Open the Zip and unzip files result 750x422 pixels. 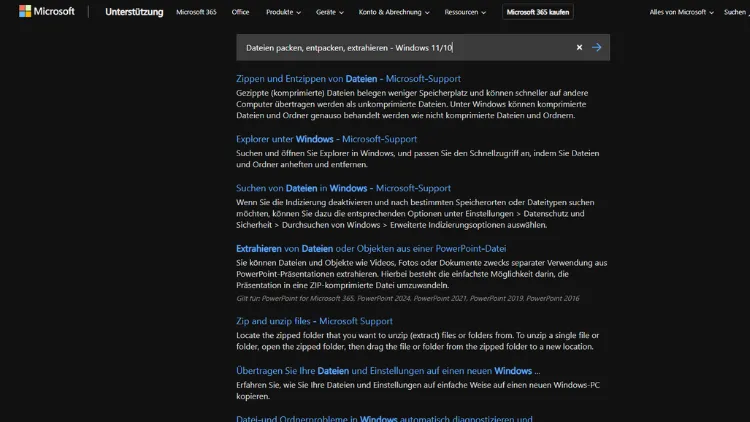coord(314,321)
